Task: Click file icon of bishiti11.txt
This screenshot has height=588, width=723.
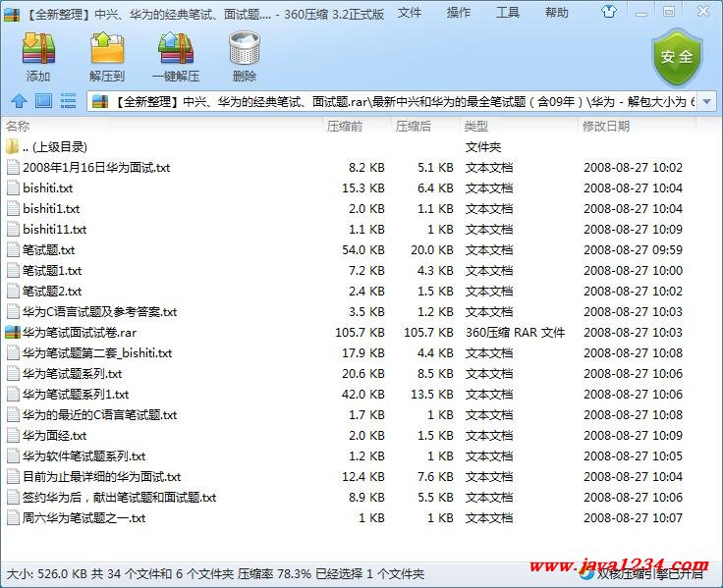Action: tap(13, 229)
